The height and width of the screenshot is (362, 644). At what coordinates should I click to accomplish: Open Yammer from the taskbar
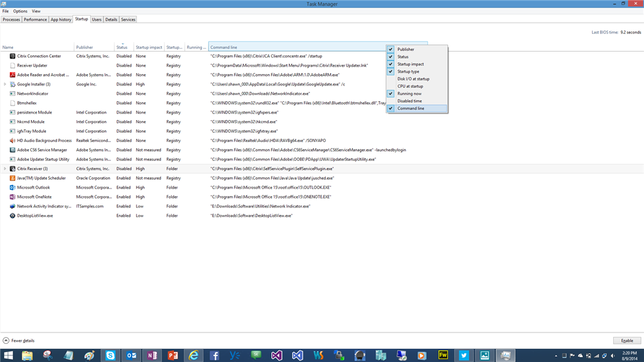[x=235, y=356]
